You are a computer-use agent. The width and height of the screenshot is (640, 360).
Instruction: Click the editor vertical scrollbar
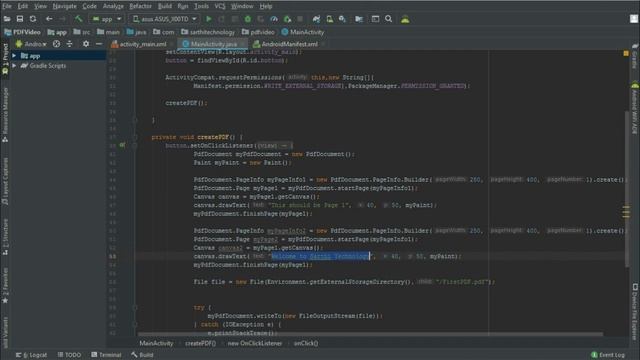tap(626, 188)
